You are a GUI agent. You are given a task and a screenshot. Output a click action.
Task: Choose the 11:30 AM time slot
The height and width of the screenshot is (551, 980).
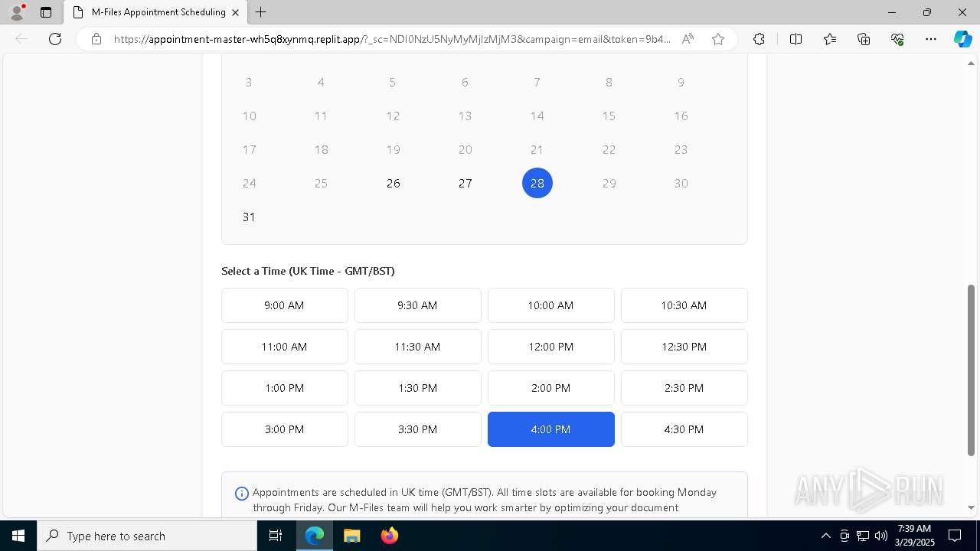point(418,347)
